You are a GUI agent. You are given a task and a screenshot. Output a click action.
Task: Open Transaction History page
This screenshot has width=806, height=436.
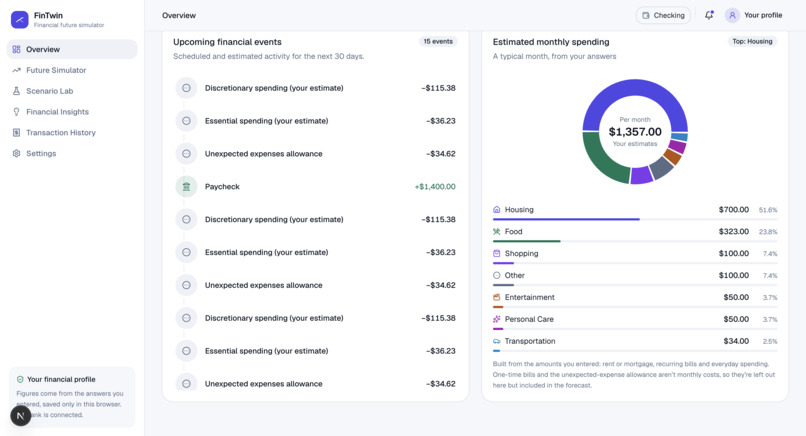coord(72,133)
